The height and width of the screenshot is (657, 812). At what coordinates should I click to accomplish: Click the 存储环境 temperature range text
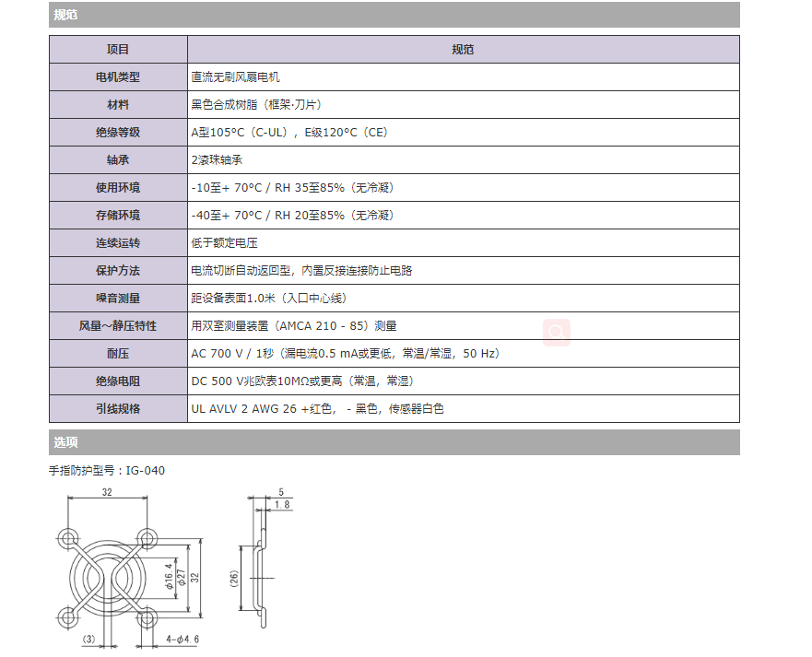[292, 216]
